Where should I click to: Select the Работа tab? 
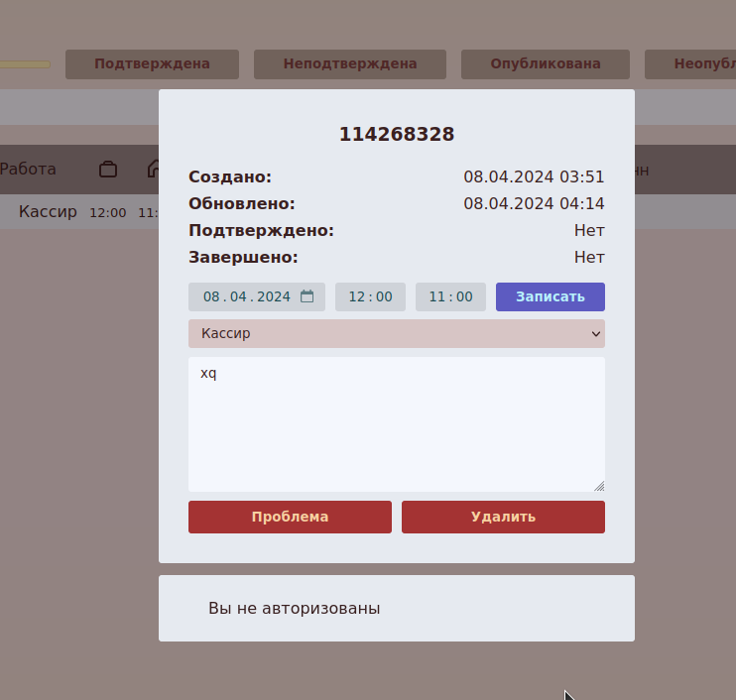pos(28,170)
